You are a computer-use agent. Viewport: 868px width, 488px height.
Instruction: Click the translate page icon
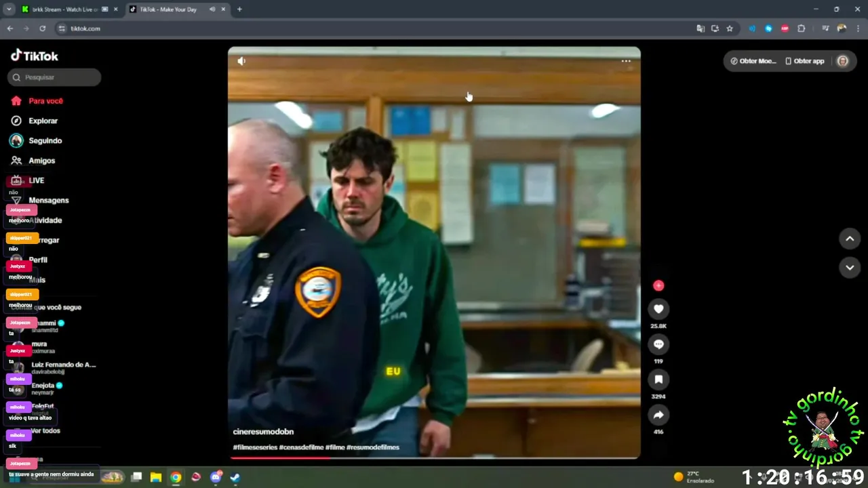701,28
